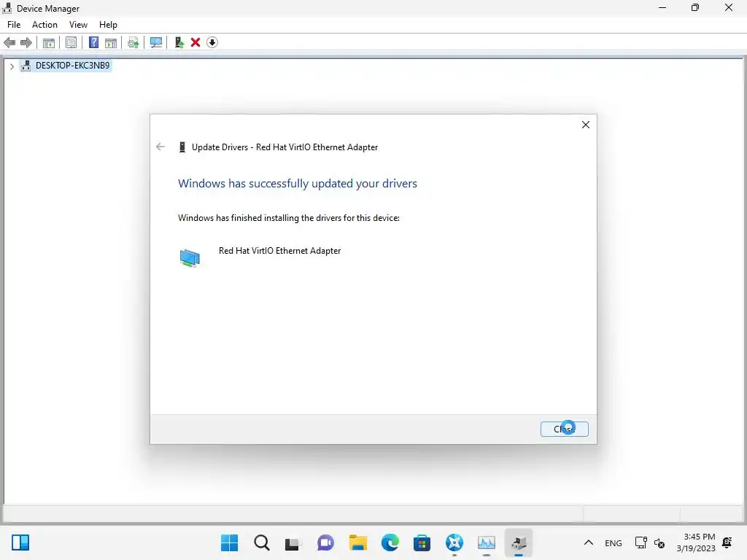The width and height of the screenshot is (747, 560).
Task: Show hidden system tray icons
Action: [589, 542]
